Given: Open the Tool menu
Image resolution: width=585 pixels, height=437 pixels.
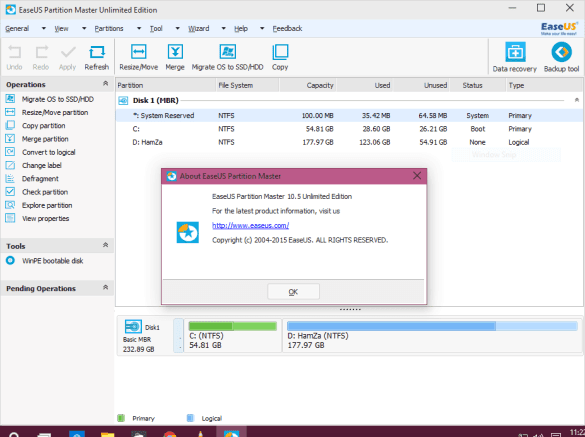Looking at the screenshot, I should (x=156, y=28).
